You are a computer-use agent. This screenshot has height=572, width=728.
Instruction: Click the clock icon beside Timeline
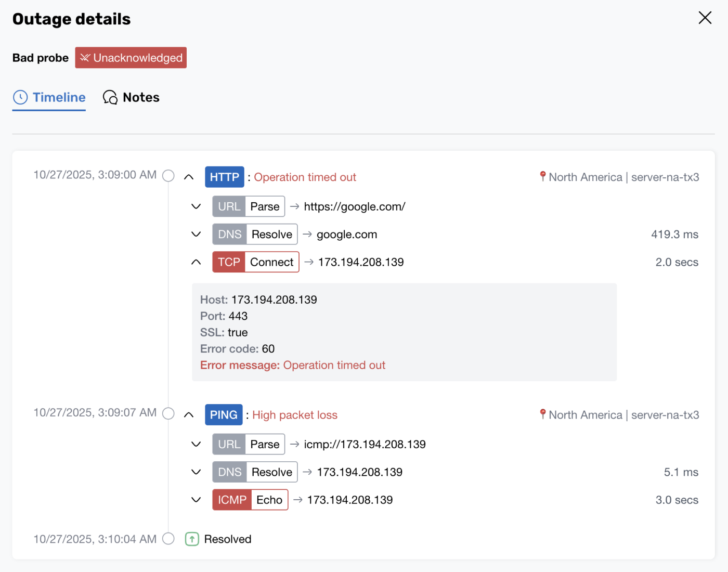20,97
